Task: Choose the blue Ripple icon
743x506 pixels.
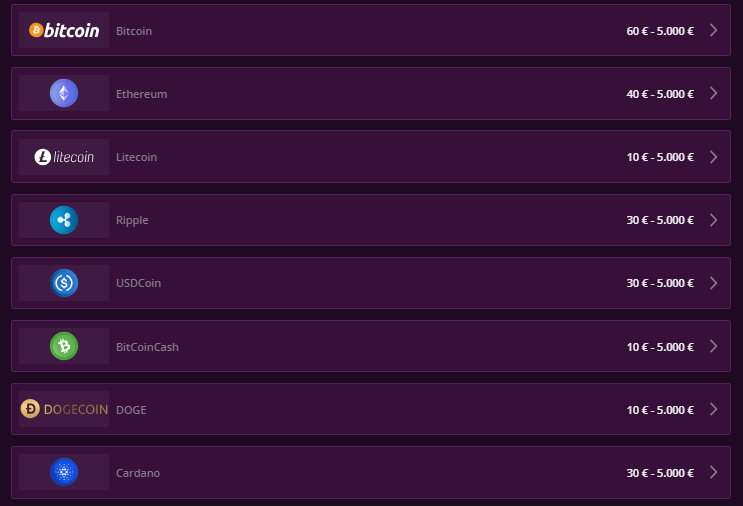Action: pos(64,220)
